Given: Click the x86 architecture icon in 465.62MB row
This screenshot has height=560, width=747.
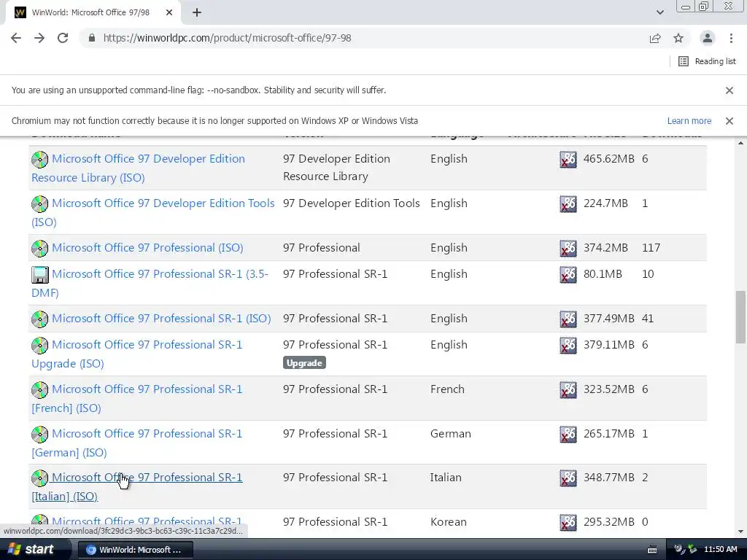Looking at the screenshot, I should pos(568,160).
